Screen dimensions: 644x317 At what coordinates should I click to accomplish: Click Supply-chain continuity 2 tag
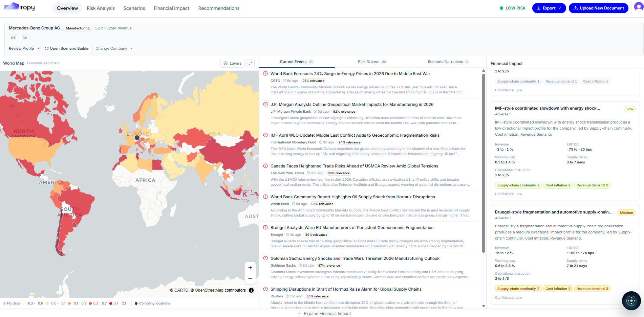(x=518, y=185)
